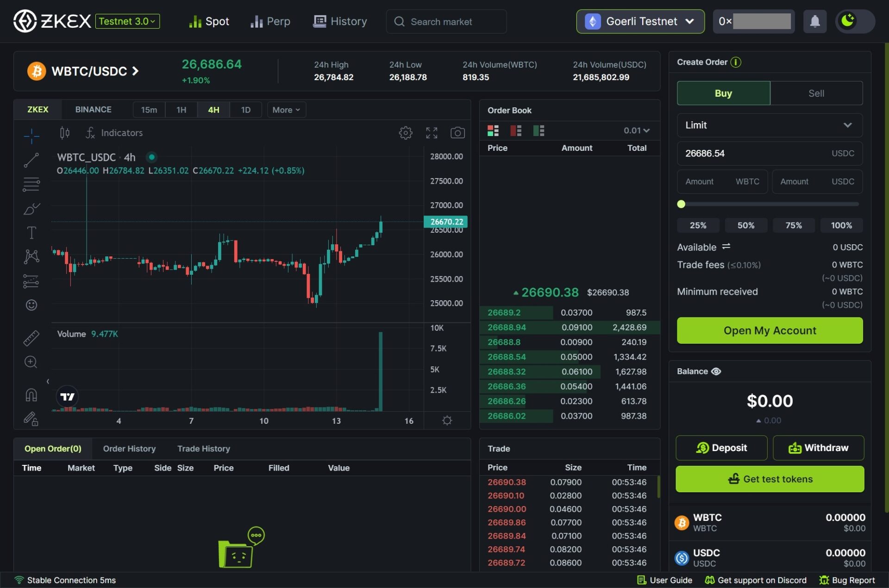This screenshot has height=588, width=889.
Task: Open the Goerli Testnet network selector
Action: coord(640,21)
